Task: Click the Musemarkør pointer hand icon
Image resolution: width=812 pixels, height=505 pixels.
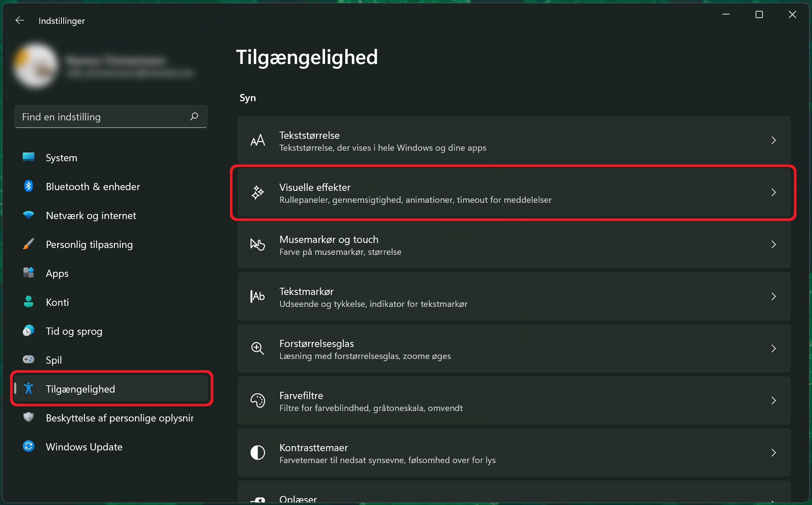Action: pos(258,244)
